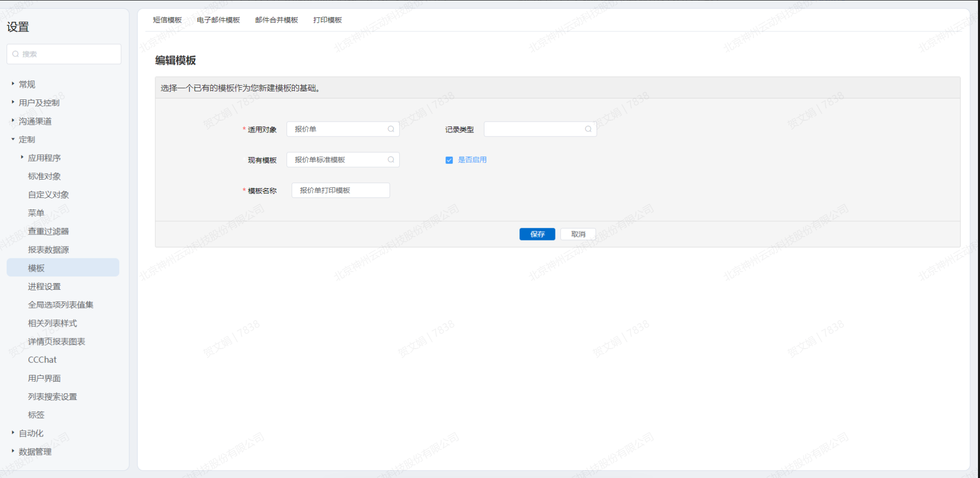Click the search icon in 记录类型 field
The image size is (980, 478).
pyautogui.click(x=588, y=129)
